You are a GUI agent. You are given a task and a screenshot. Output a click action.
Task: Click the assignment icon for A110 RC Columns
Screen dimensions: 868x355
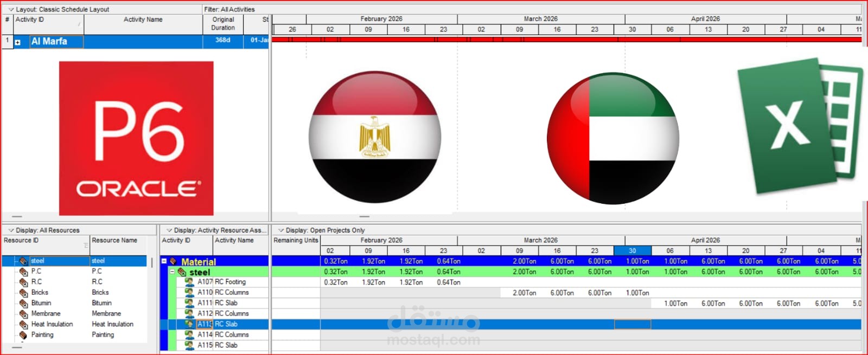click(x=189, y=293)
